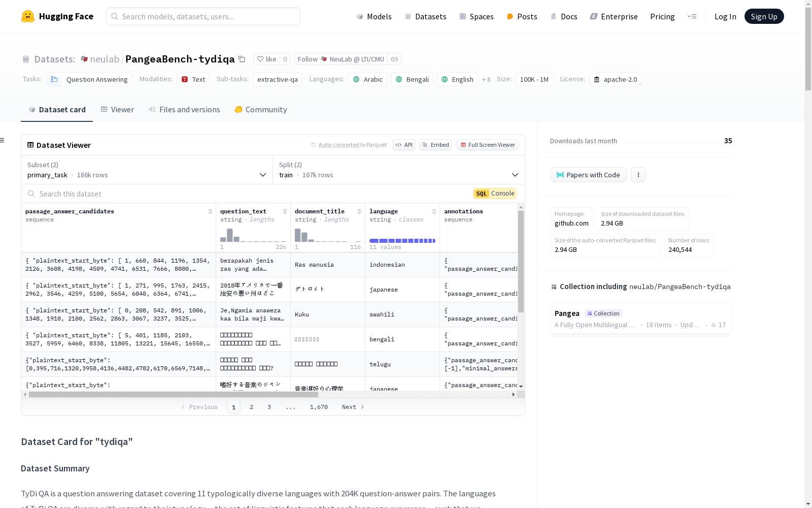Follow NeuLab @ LTI/CMU
The height and width of the screenshot is (508, 812).
point(341,59)
